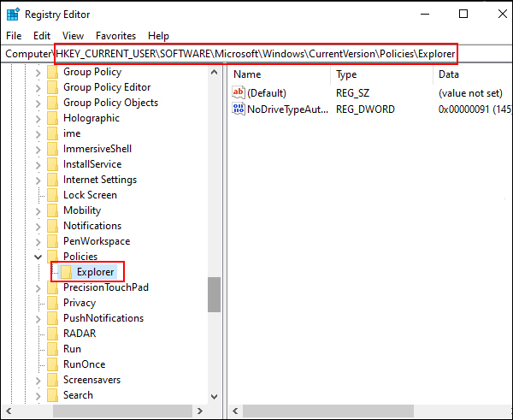Select the Explorer folder icon
This screenshot has height=420, width=513.
coord(66,272)
